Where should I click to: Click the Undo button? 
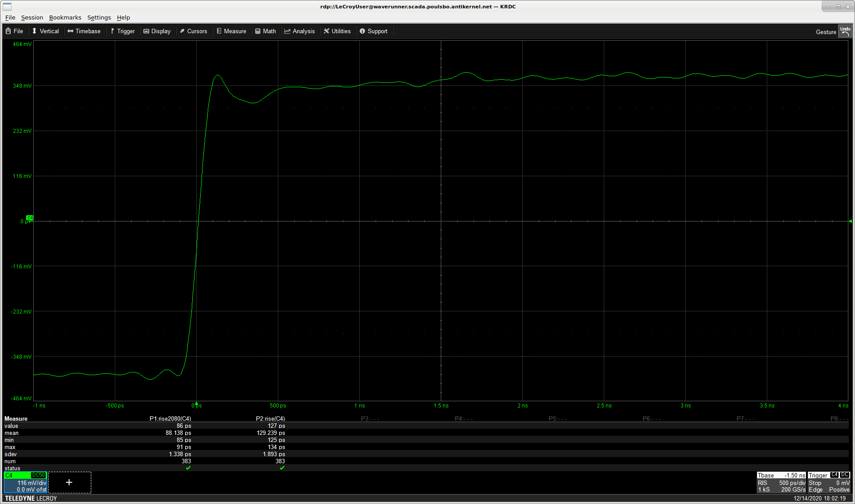point(845,31)
